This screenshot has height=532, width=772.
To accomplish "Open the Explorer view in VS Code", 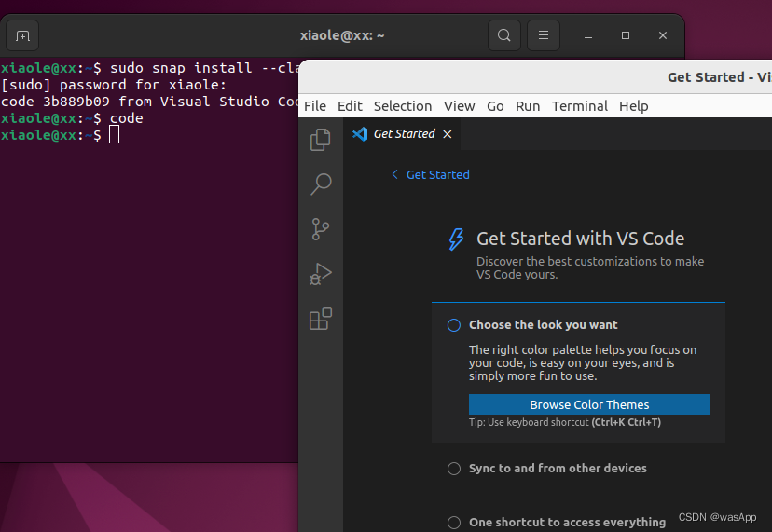I will [321, 140].
